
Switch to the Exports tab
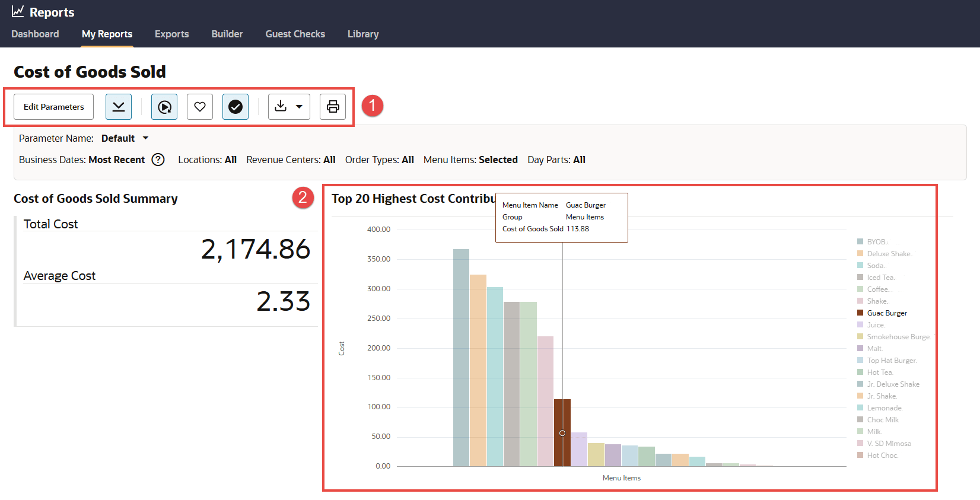[x=171, y=34]
